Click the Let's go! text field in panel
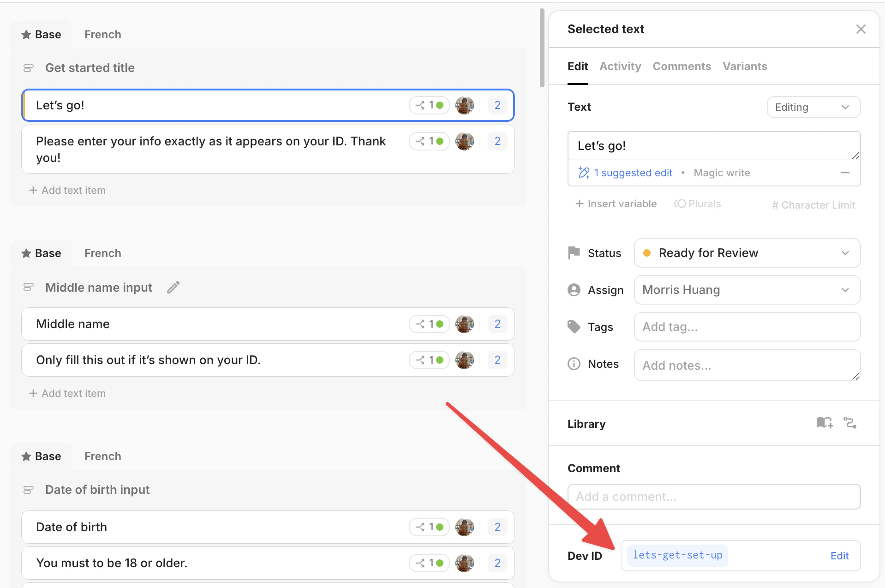The height and width of the screenshot is (588, 885). [x=714, y=146]
